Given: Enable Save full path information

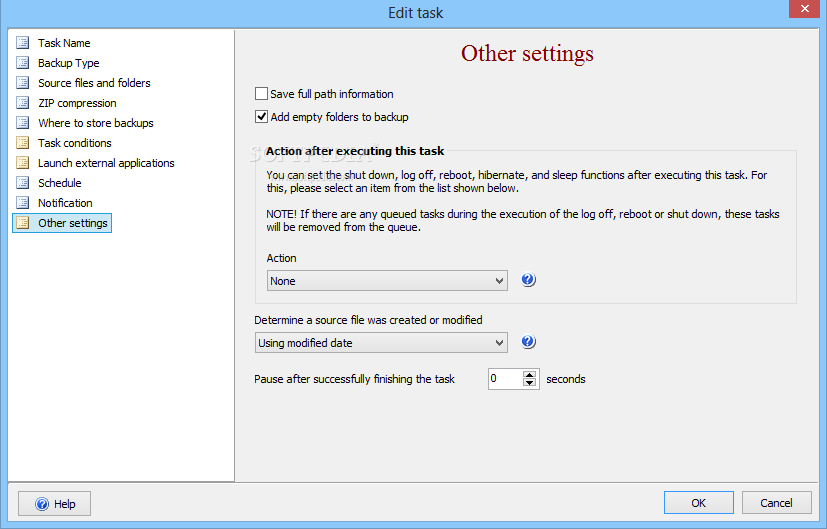Looking at the screenshot, I should 261,94.
